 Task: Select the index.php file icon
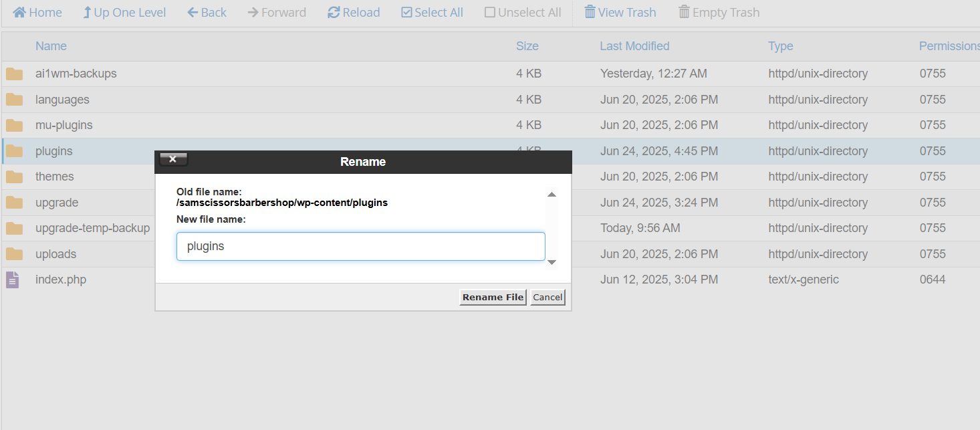tap(13, 280)
